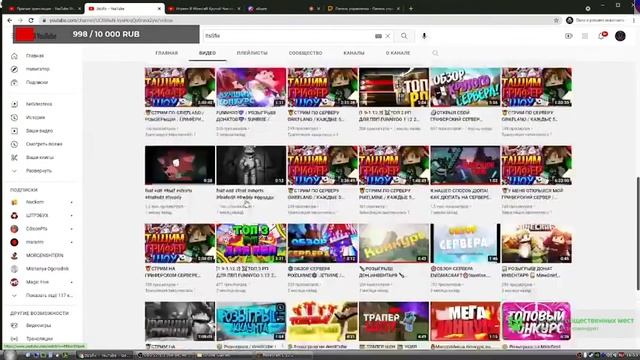Viewport: 640px width, 360px height.
Task: Open Навигатор (Explore) in the sidebar
Action: (x=37, y=69)
